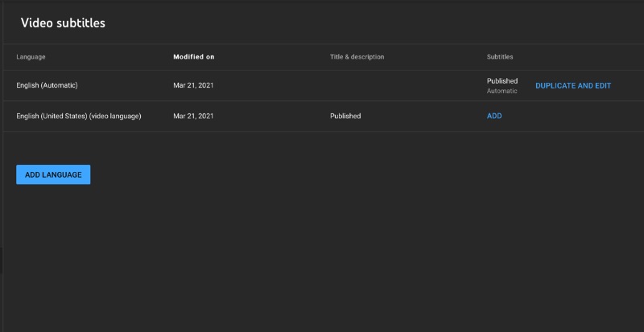Select the Title & description column header
The height and width of the screenshot is (332, 644).
[357, 57]
